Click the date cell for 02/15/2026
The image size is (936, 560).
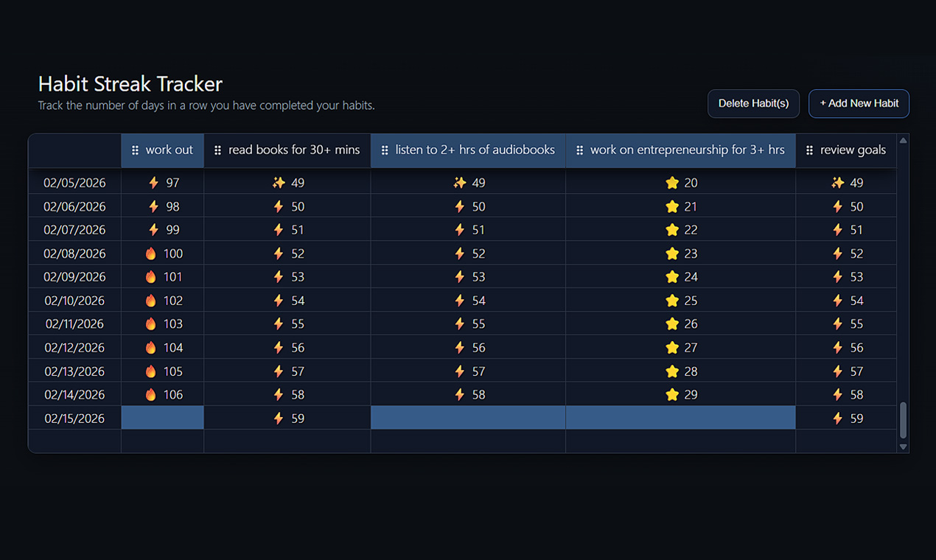tap(74, 418)
